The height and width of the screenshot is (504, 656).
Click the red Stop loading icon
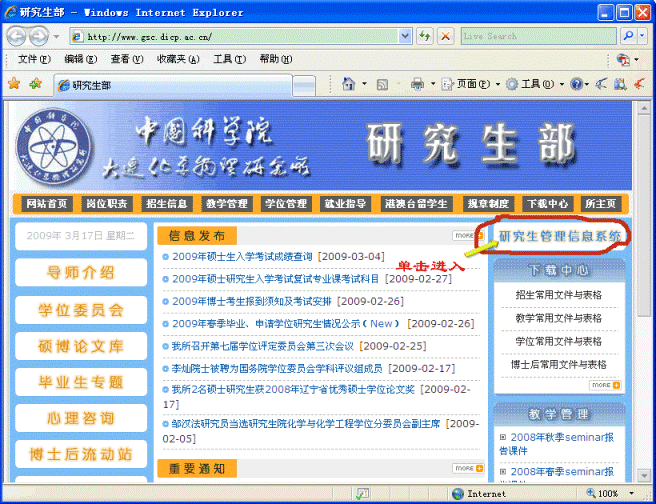point(445,36)
